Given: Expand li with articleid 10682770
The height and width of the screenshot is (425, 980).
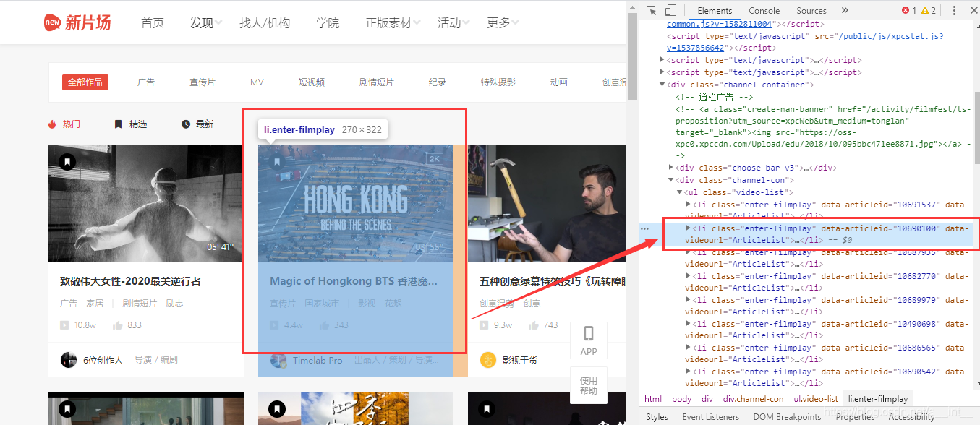Looking at the screenshot, I should (x=689, y=276).
